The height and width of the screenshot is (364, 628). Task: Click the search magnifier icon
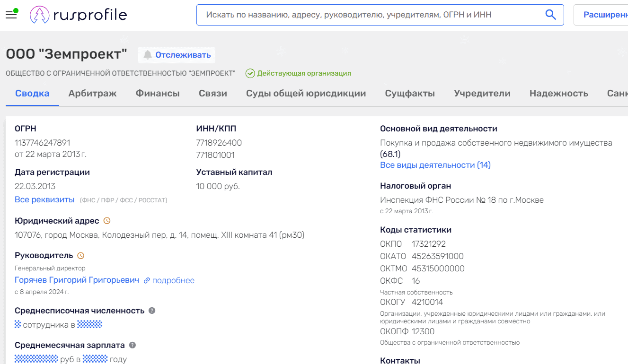click(550, 15)
